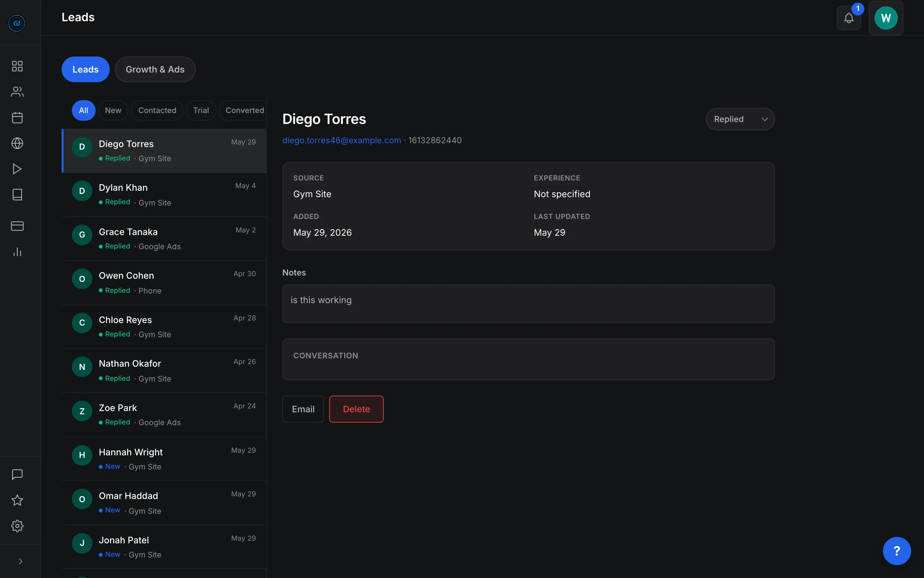Switch to the Leads tab
Viewport: 924px width, 578px height.
click(x=86, y=69)
